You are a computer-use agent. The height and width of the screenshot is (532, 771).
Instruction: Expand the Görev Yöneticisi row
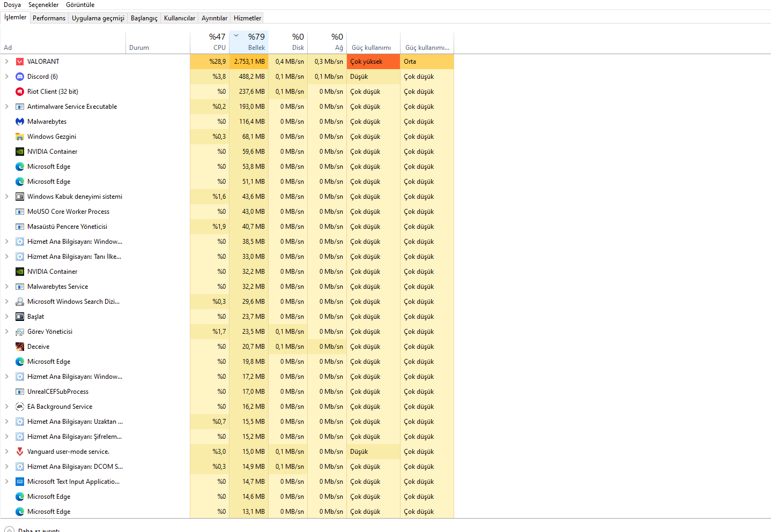point(6,332)
